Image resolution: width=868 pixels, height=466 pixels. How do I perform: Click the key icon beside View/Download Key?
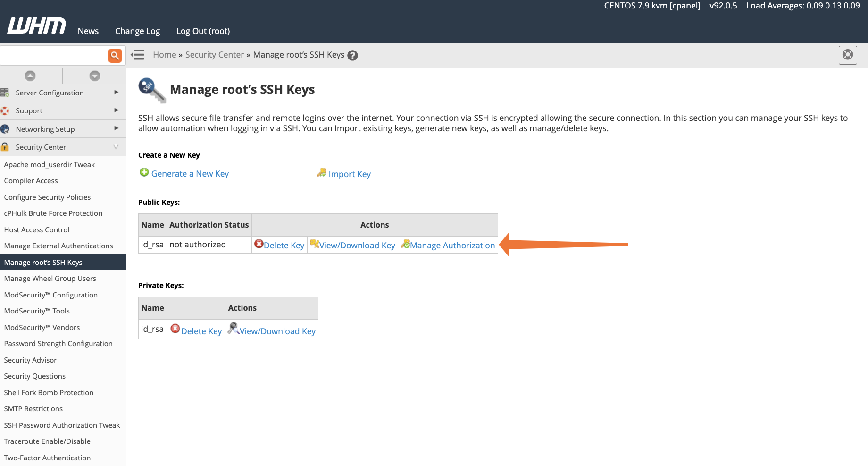point(314,244)
